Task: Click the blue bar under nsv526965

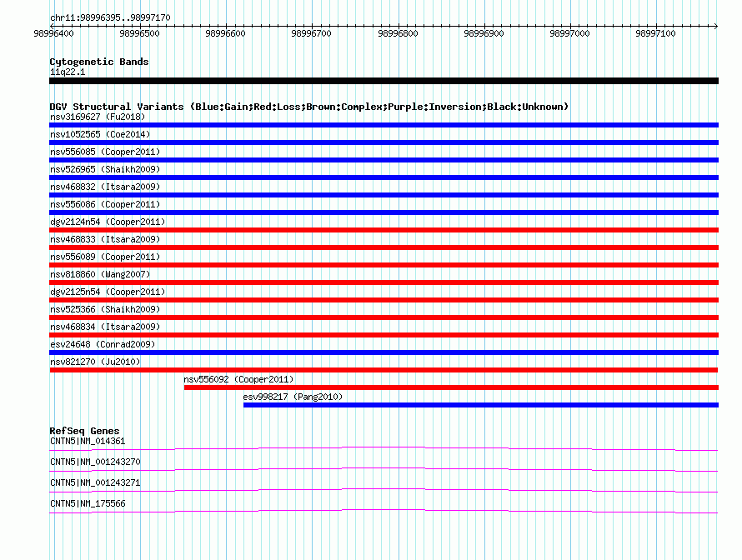Action: pyautogui.click(x=384, y=177)
